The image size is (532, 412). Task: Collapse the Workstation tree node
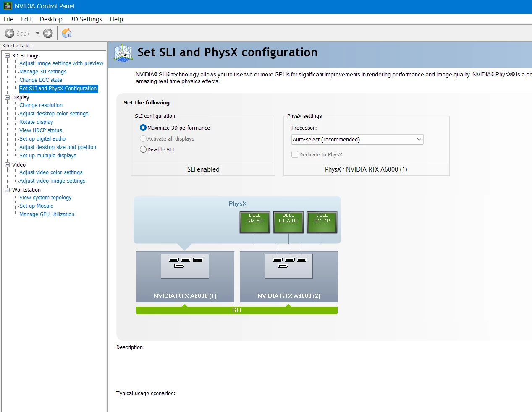[7, 190]
